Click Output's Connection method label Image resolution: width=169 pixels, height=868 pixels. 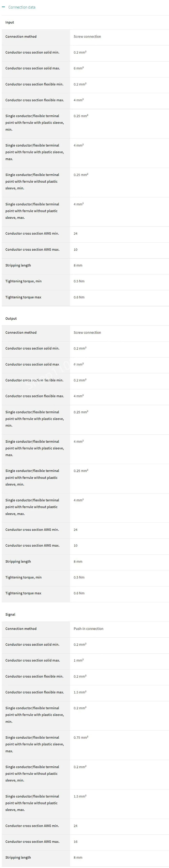21,333
